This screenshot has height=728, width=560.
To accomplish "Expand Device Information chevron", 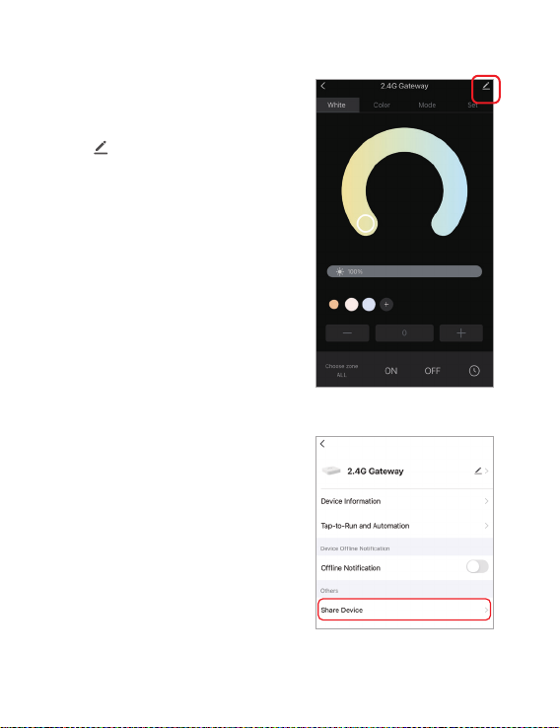I will (486, 501).
